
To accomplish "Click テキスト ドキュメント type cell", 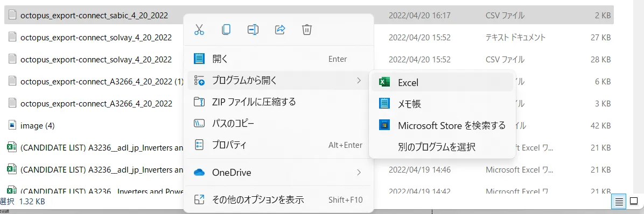I will tap(515, 38).
